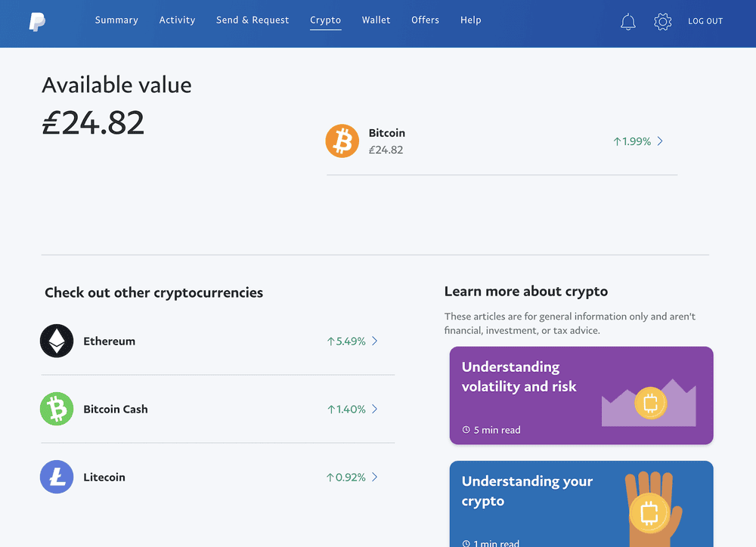Viewport: 756px width, 547px height.
Task: Open the notifications bell
Action: (627, 21)
